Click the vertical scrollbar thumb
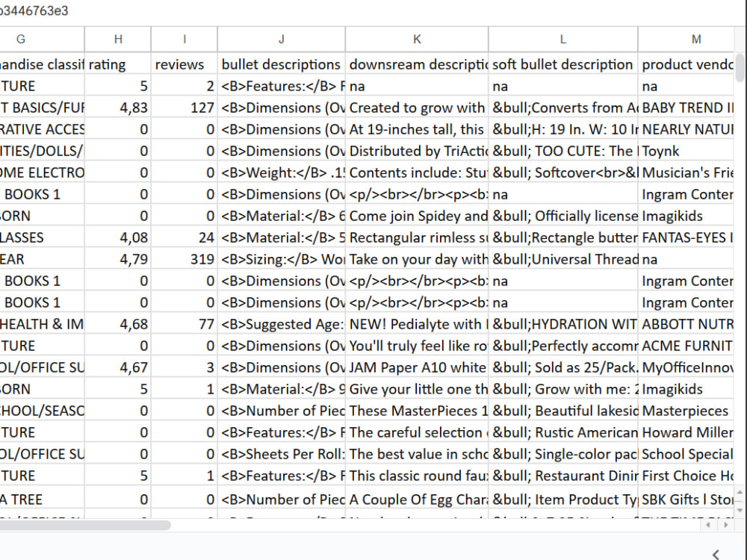 coord(740,68)
